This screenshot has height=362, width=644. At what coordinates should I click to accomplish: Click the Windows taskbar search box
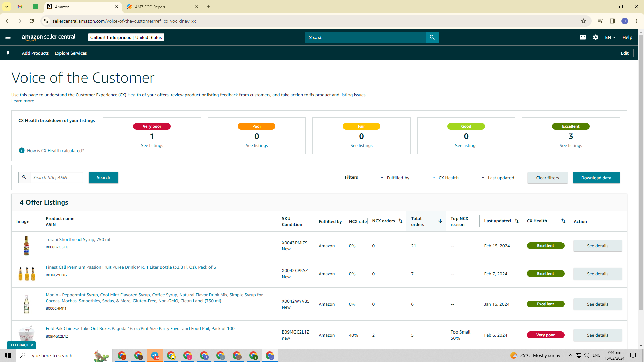coord(64,355)
